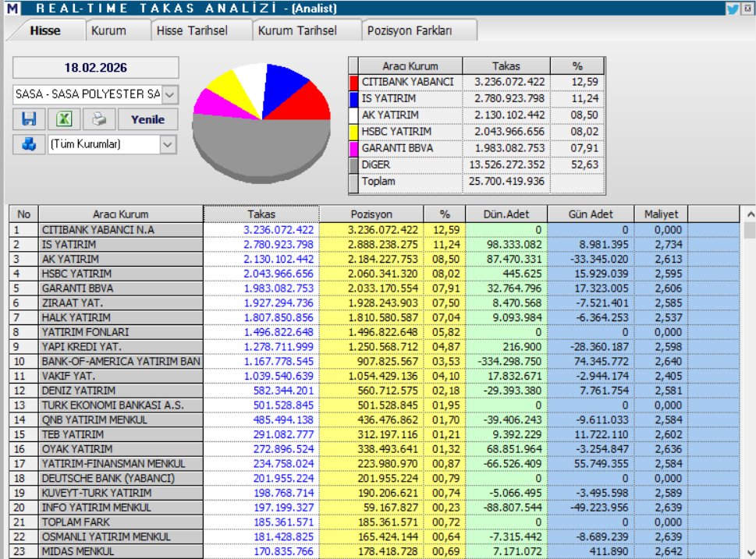Screen dimensions: 756x559
Task: Open print options via the printer icon
Action: [x=97, y=119]
